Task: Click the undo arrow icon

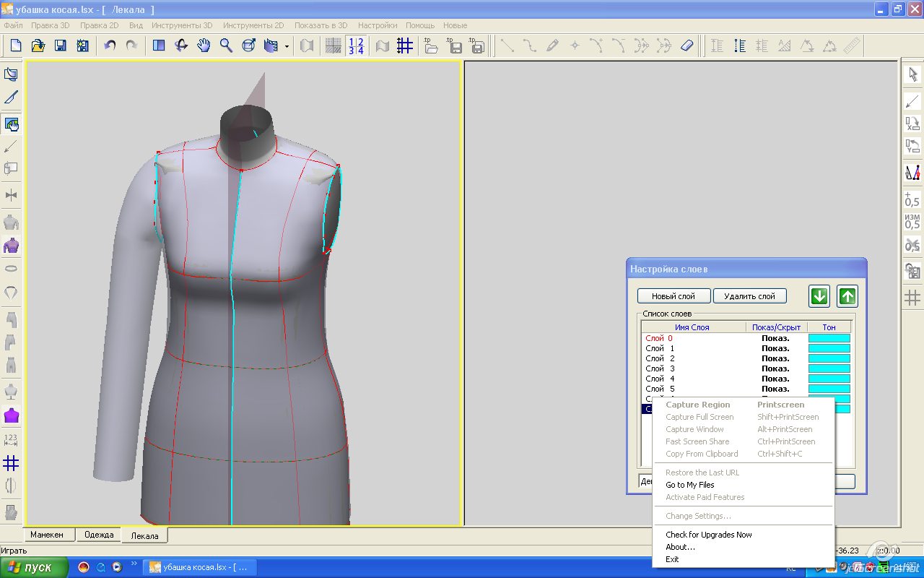Action: tap(110, 46)
